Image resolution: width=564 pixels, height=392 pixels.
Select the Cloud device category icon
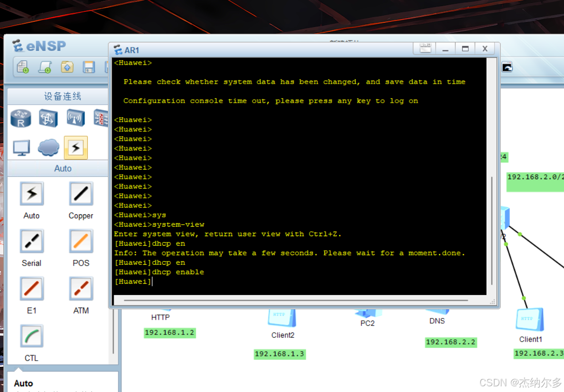point(49,147)
